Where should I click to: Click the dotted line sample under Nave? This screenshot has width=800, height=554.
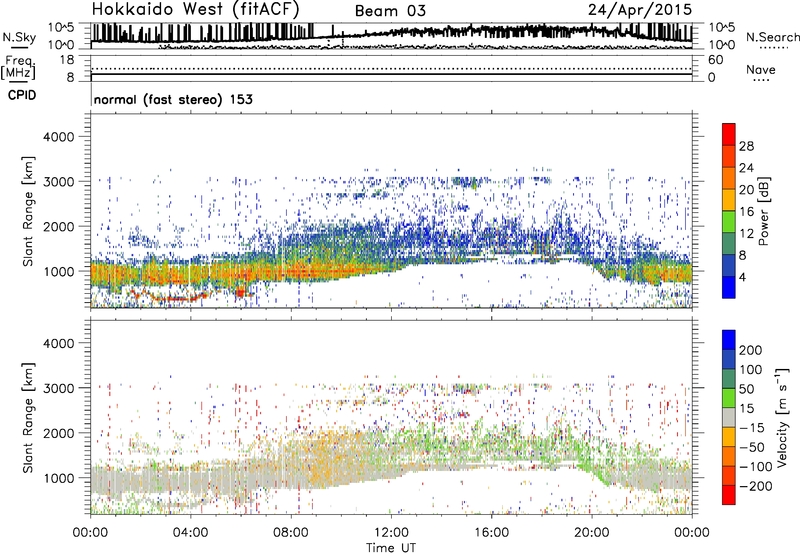(x=761, y=80)
